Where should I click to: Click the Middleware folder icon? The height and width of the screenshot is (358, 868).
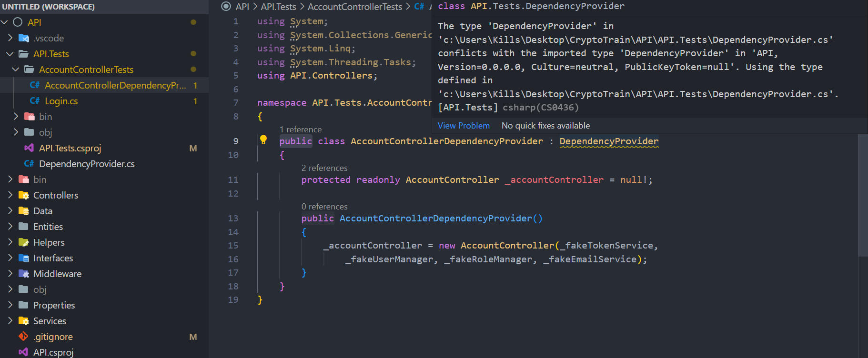click(24, 274)
